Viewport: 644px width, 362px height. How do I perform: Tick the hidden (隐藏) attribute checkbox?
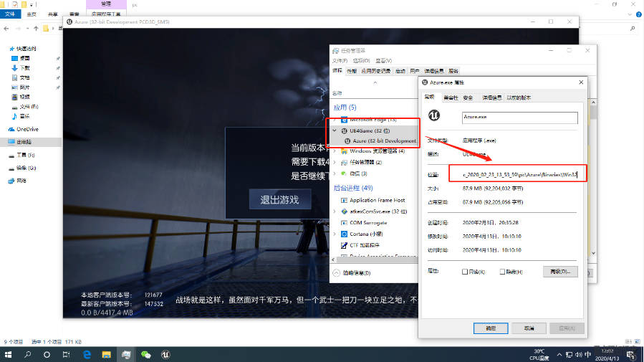point(502,272)
